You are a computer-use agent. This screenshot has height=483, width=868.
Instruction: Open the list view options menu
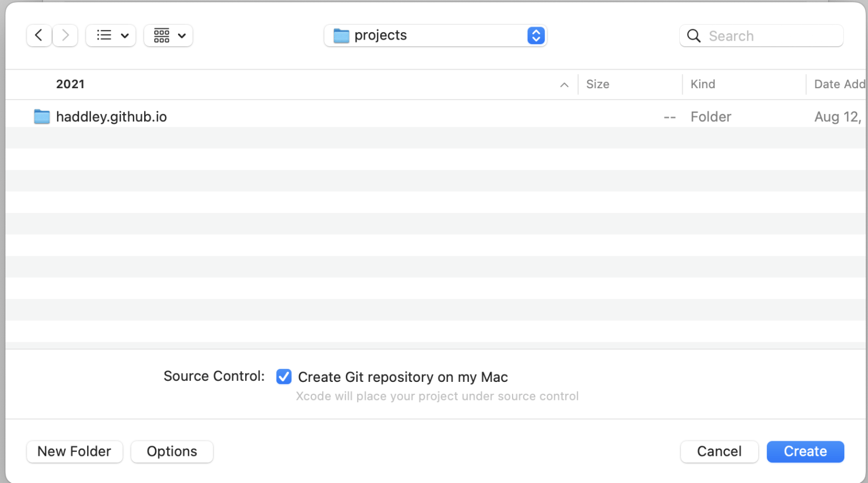coord(111,36)
